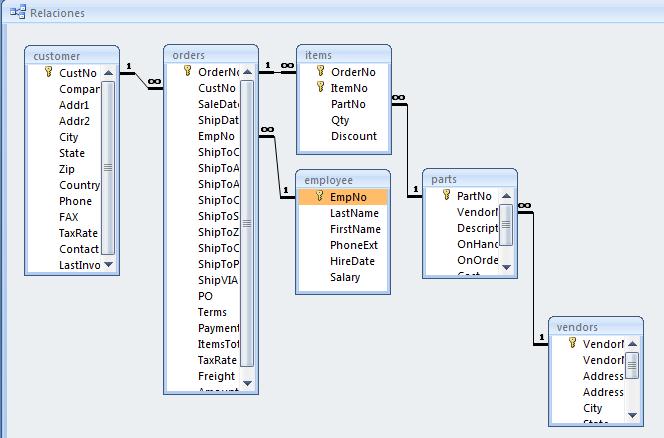
Task: Click the key icon beside CustNo in customer
Action: point(49,72)
